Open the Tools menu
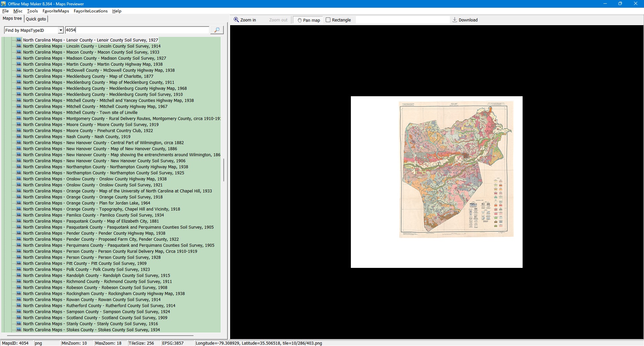This screenshot has height=346, width=644. [x=33, y=11]
